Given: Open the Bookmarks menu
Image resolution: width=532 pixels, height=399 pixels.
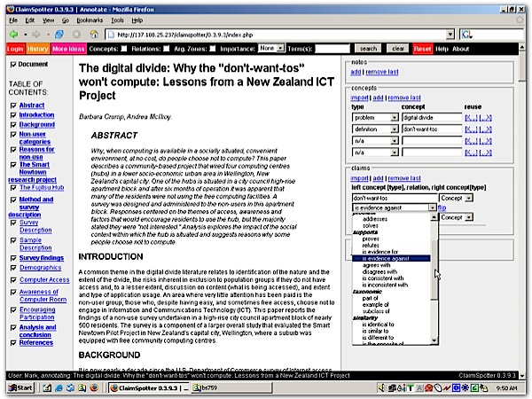Looking at the screenshot, I should tap(90, 20).
